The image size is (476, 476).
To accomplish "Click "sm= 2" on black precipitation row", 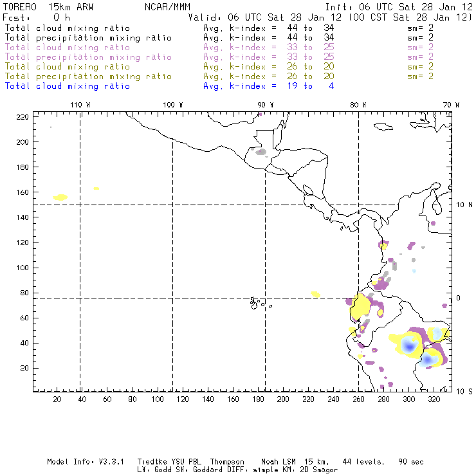I will click(420, 38).
